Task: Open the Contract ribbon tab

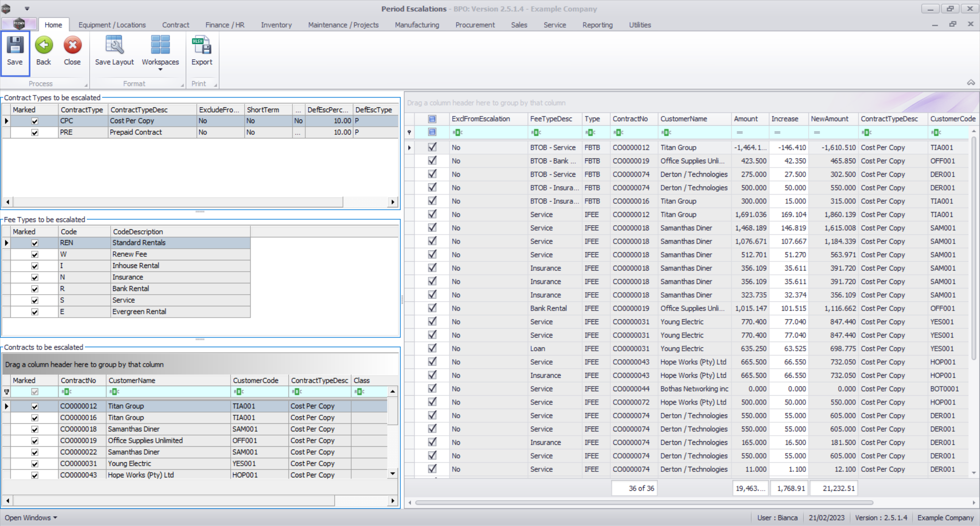Action: pos(176,25)
